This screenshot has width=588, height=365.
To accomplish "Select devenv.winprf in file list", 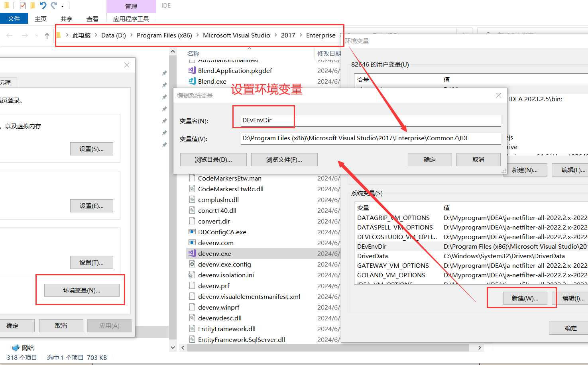I will 219,307.
